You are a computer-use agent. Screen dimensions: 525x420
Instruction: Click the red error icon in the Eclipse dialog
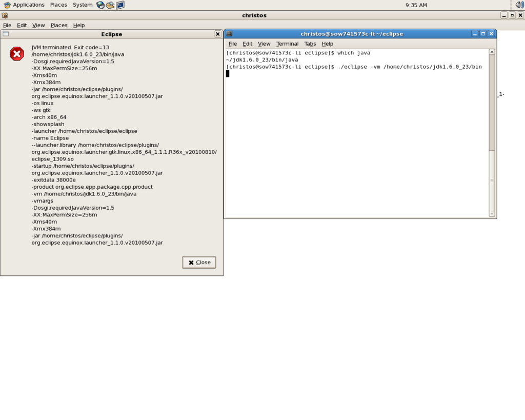16,53
